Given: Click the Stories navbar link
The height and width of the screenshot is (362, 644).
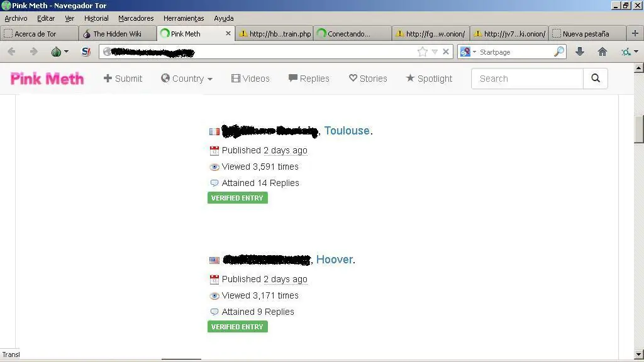Looking at the screenshot, I should click(368, 79).
